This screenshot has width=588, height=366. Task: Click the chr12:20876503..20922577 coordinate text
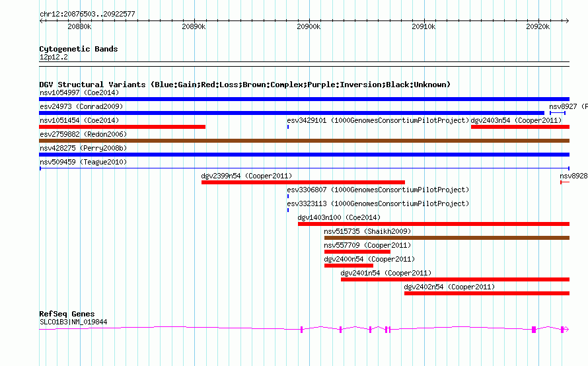pos(87,14)
